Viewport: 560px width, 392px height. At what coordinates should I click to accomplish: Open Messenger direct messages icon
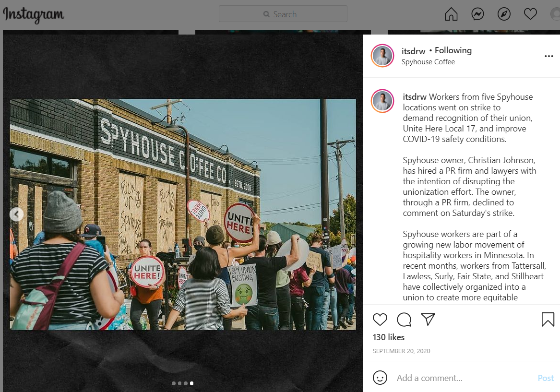[477, 14]
